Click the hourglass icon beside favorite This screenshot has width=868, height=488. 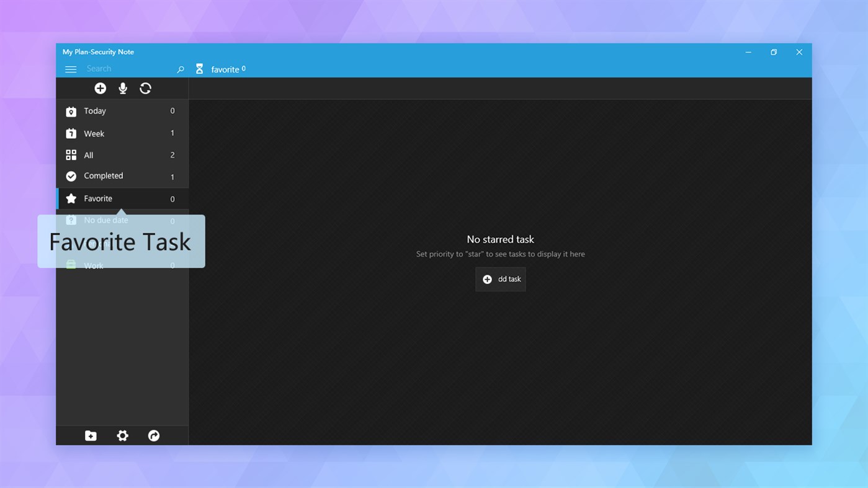[x=199, y=68]
